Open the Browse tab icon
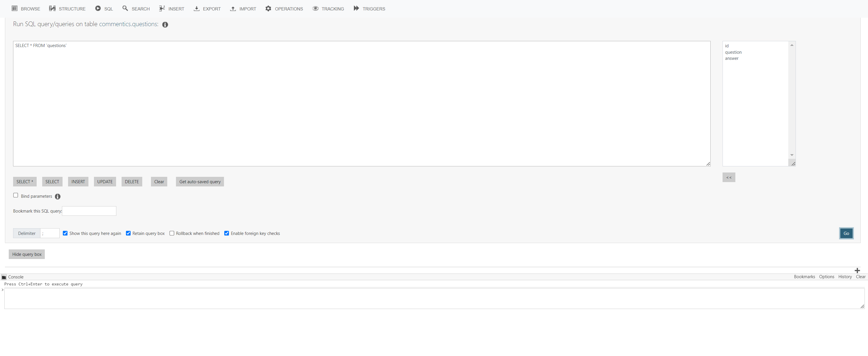The width and height of the screenshot is (868, 356). pyautogui.click(x=15, y=8)
